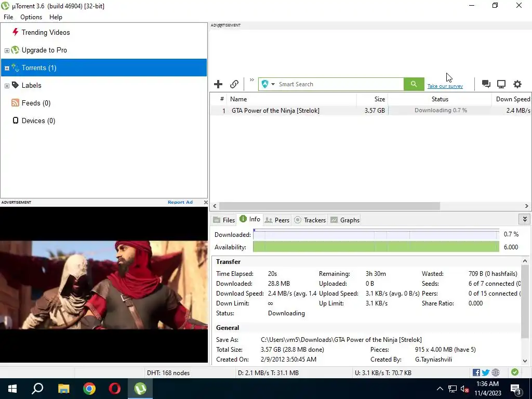Click the advertisement video thumbnail
The width and height of the screenshot is (532, 399).
(x=104, y=285)
